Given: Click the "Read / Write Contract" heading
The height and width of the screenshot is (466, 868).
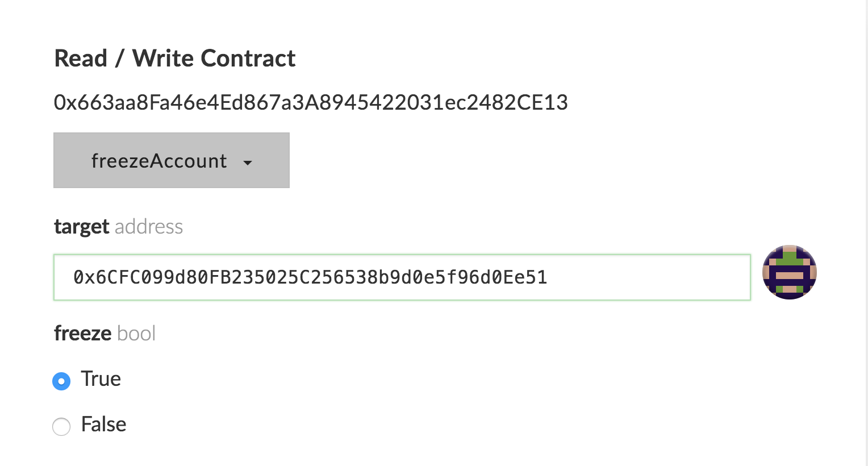Looking at the screenshot, I should point(174,58).
